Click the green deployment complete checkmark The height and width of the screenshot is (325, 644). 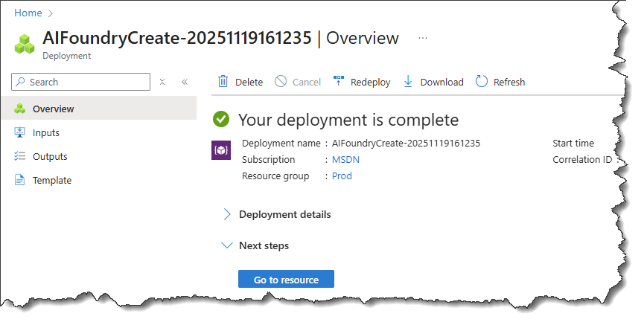point(221,120)
